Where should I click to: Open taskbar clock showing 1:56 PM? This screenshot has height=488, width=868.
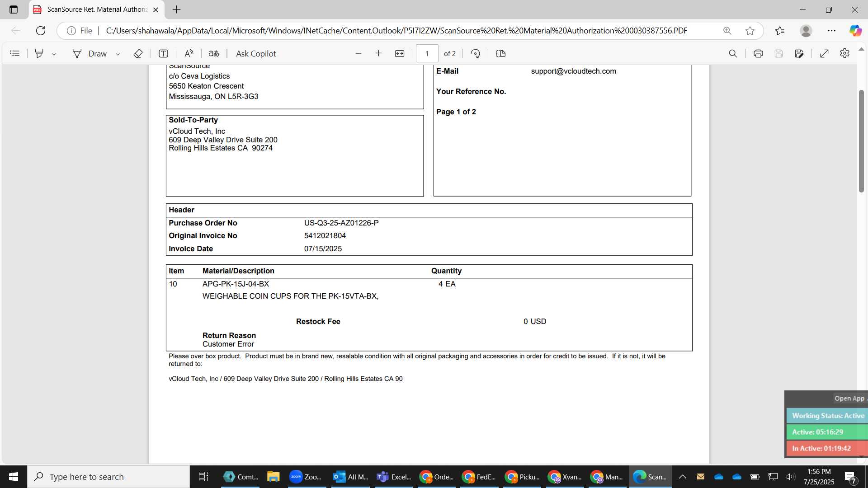coord(819,477)
